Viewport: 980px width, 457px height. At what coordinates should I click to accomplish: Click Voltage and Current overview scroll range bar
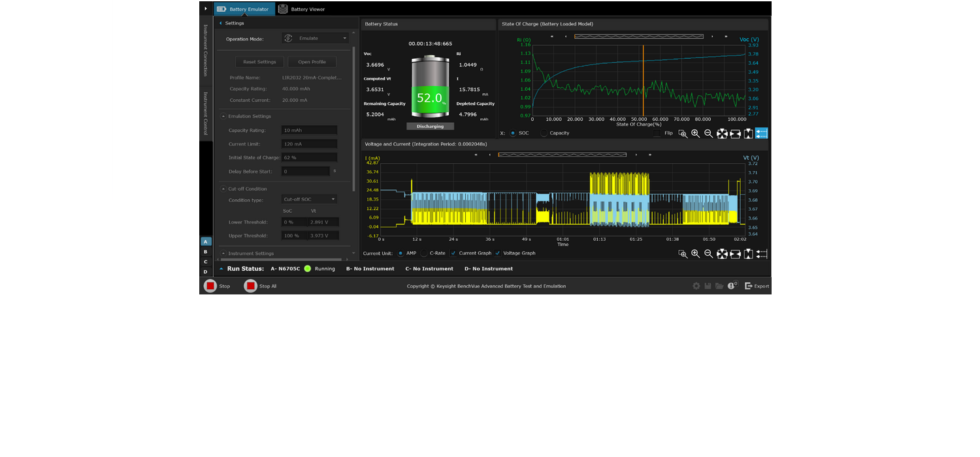click(x=563, y=155)
